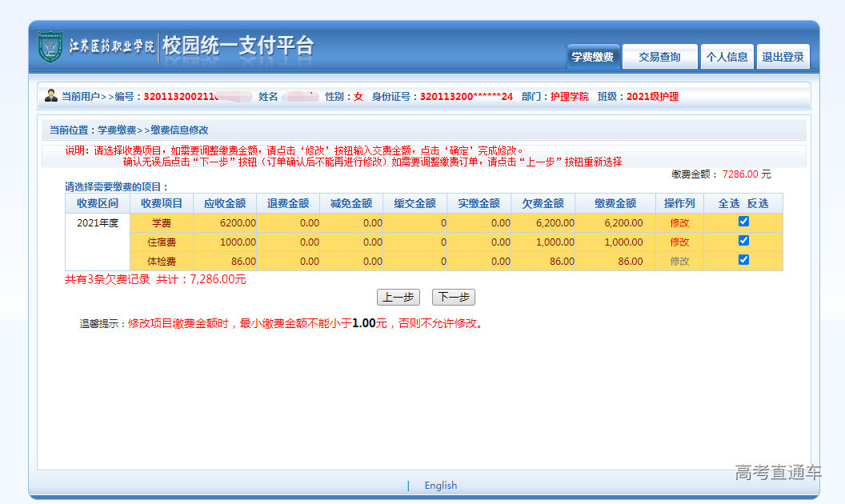Click 修改 for the 学费 row
Image resolution: width=845 pixels, height=504 pixels.
tap(679, 223)
